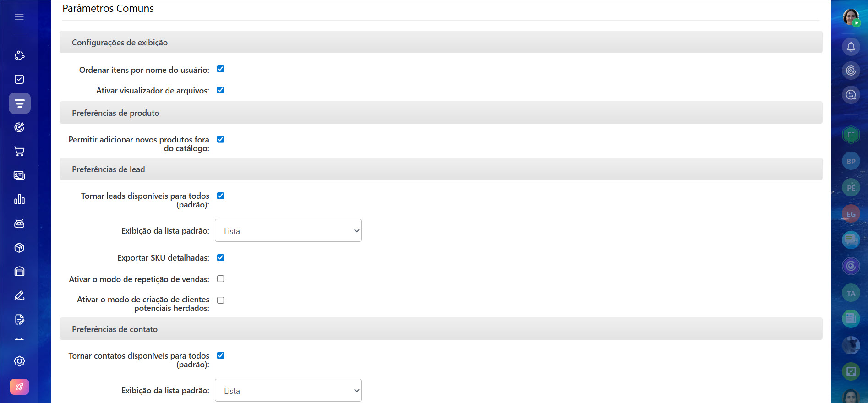The width and height of the screenshot is (868, 403).
Task: Open contact Exibição da lista padrão dropdown
Action: [288, 391]
